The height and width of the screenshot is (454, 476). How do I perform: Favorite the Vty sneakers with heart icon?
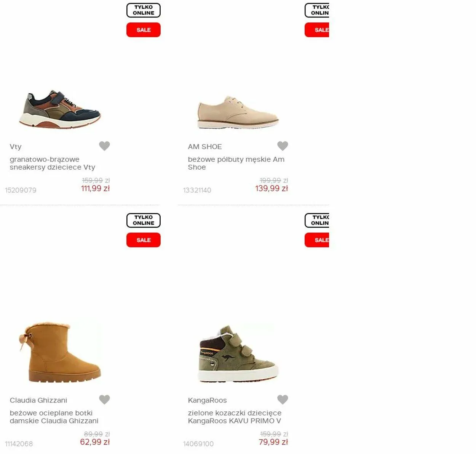coord(104,146)
